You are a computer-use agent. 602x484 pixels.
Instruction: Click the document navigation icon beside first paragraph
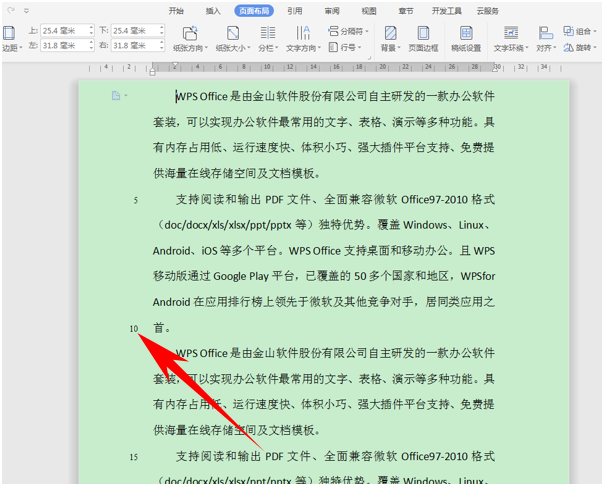(116, 96)
